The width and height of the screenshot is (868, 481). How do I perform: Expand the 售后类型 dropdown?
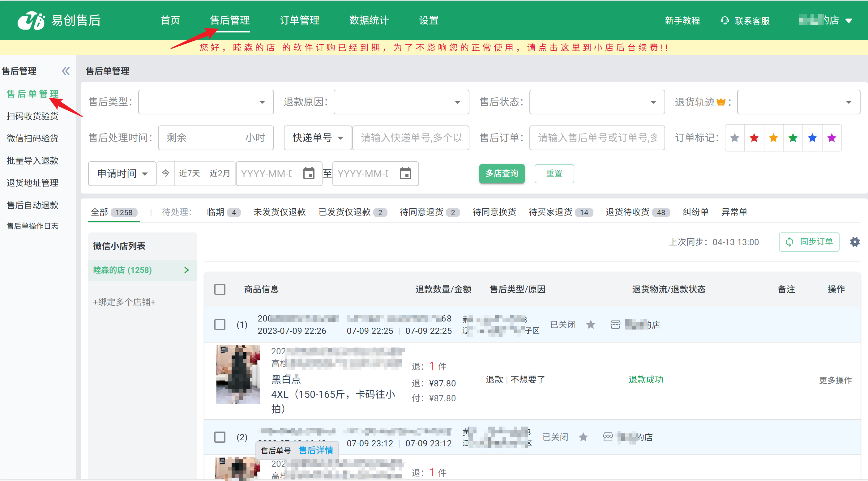pyautogui.click(x=206, y=102)
